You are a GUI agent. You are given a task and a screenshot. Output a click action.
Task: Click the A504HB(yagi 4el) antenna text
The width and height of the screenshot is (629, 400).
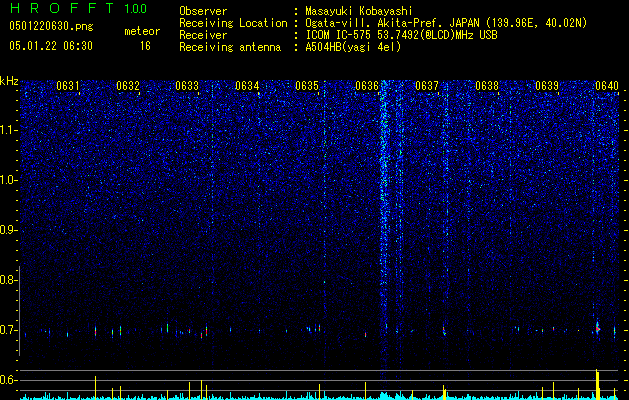click(353, 47)
